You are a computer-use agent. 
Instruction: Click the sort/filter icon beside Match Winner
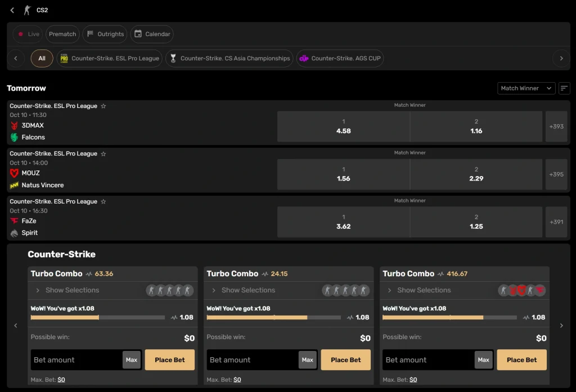[564, 88]
